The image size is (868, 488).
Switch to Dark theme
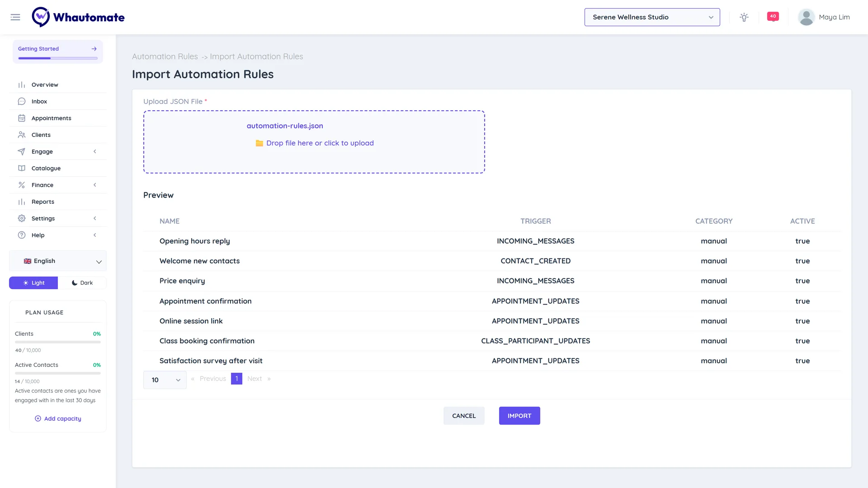pyautogui.click(x=82, y=283)
